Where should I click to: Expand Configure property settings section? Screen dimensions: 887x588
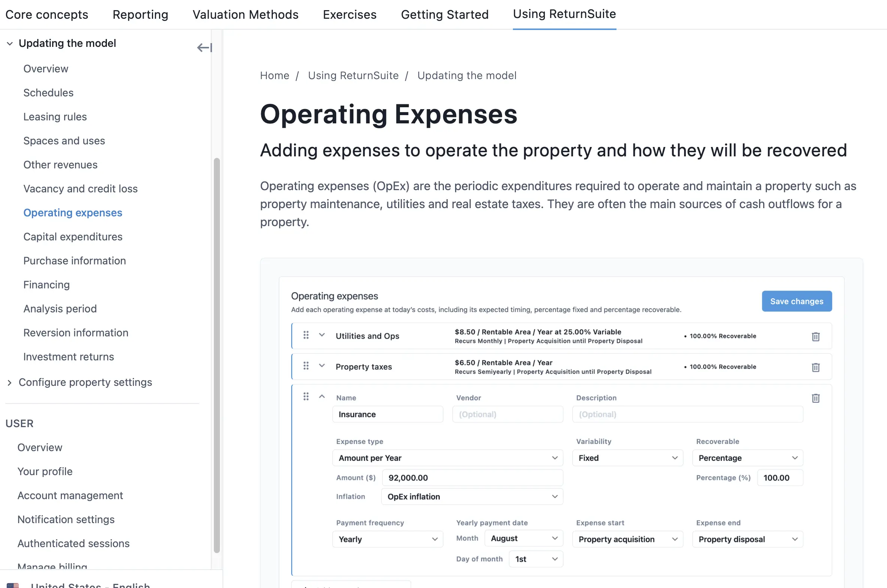pos(10,382)
